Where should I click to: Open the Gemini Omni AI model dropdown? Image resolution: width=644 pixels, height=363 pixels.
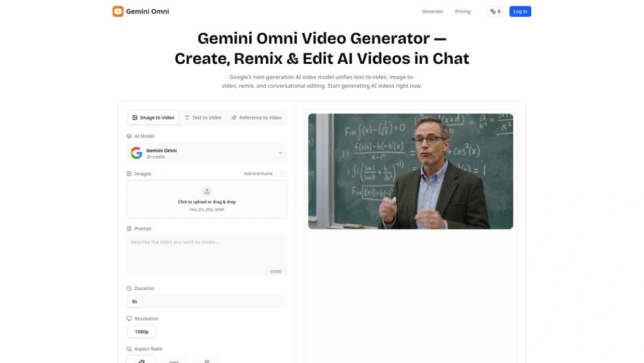[x=207, y=153]
